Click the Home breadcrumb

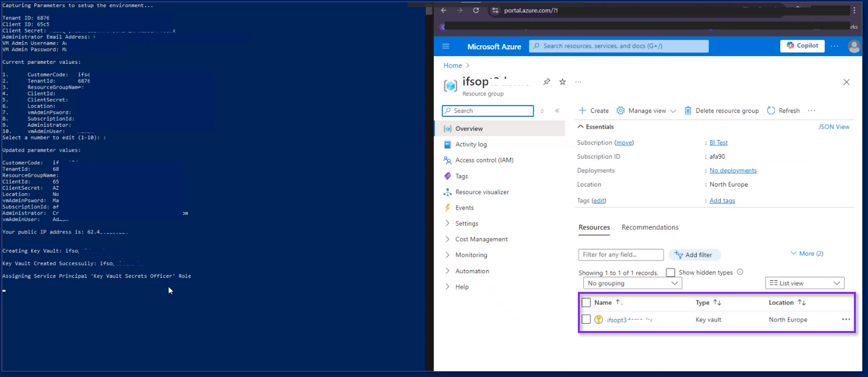click(x=453, y=65)
